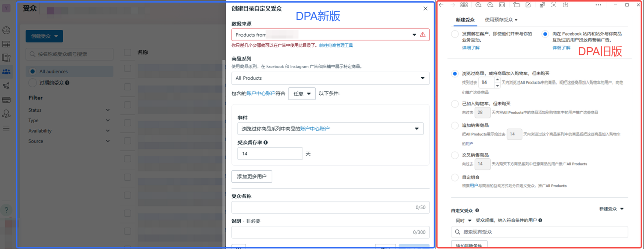Click the zoom in magnifier icon

click(x=478, y=5)
